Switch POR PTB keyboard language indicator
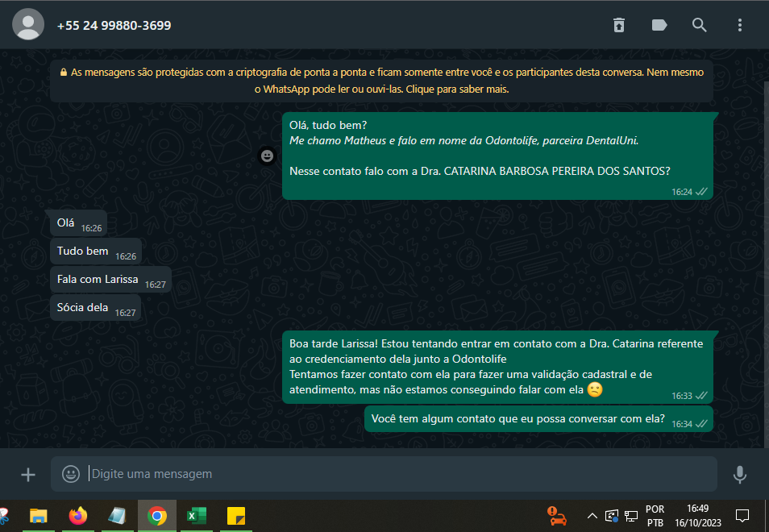The image size is (769, 532). coord(655,516)
